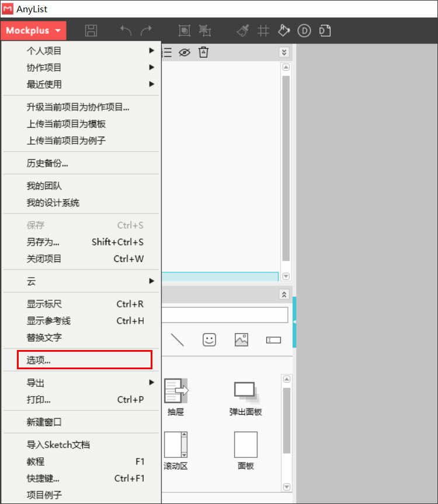Click the component search input field
The image size is (438, 504).
[225, 315]
